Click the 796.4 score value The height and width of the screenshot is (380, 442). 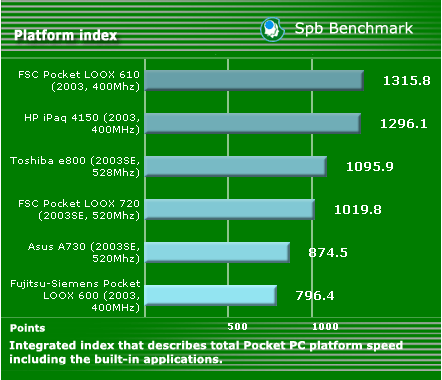coord(315,295)
